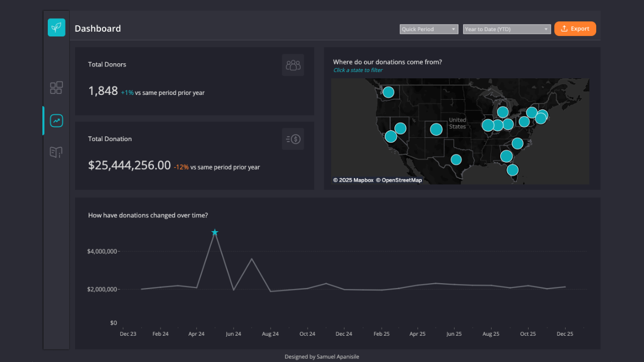
Task: Click the map marker in the Pacific Northwest
Action: coord(388,92)
